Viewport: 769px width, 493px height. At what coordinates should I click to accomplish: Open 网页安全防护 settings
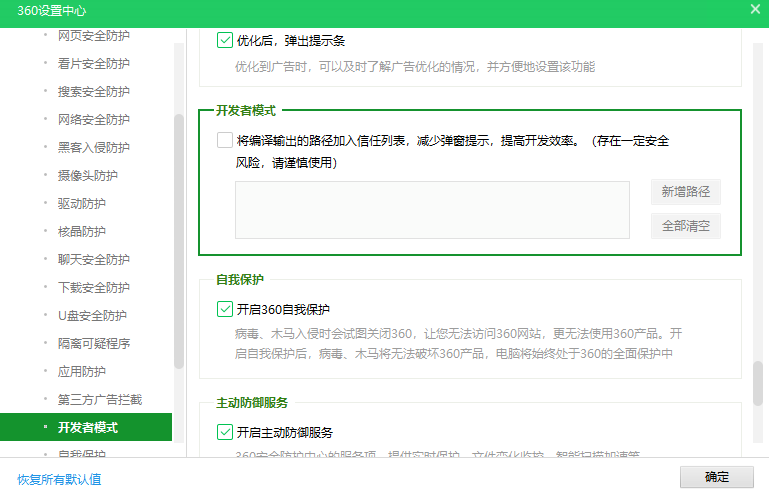point(94,36)
